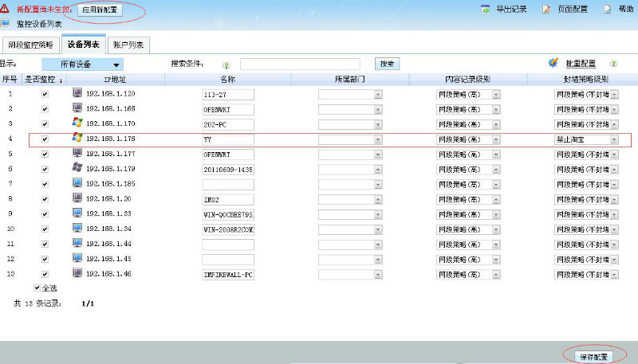638x364 pixels.
Task: Click the device icon for 192.168.1.179
Action: (77, 168)
